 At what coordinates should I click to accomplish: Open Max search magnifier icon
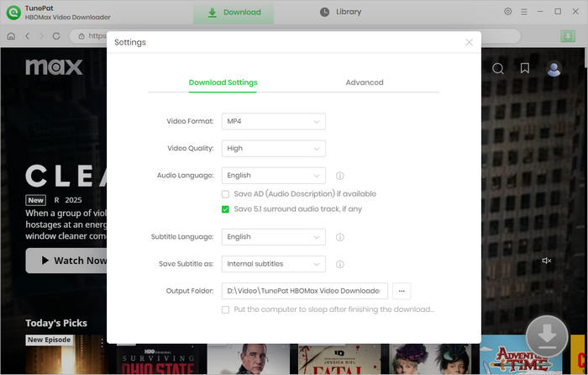[x=497, y=68]
